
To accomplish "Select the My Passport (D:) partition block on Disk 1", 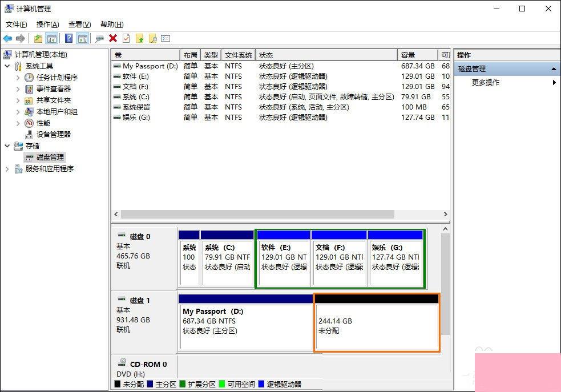I will tap(246, 322).
